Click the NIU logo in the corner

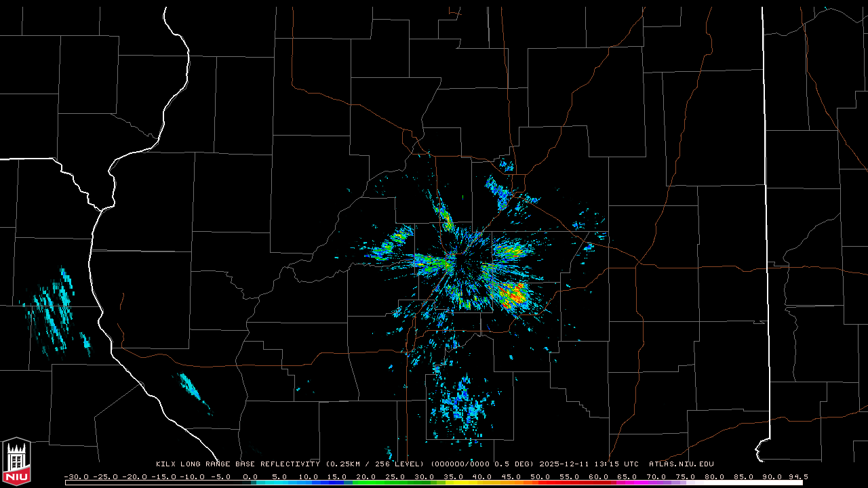point(16,461)
